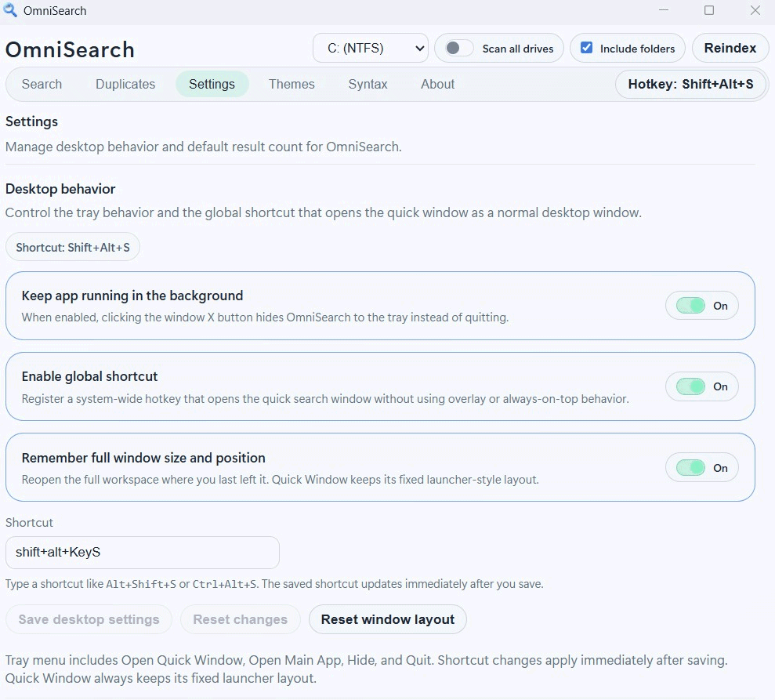The image size is (775, 700).
Task: Click the Hotkey: Shift+Alt+S badge
Action: coord(690,84)
